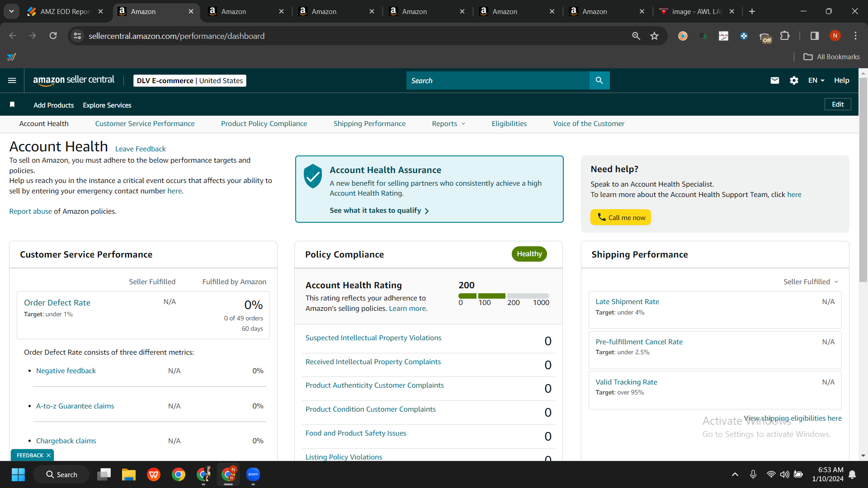
Task: Click the bookmark flag icon beside Add Products
Action: (12, 105)
